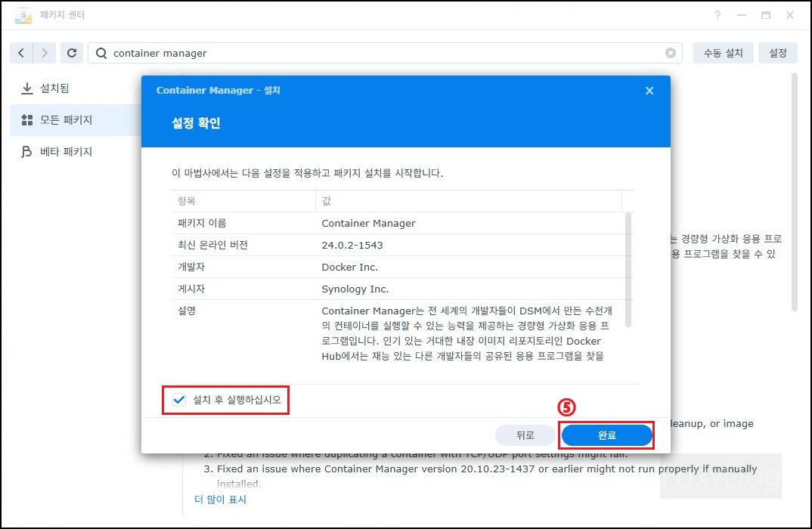Select the 설명 row label
812x529 pixels.
pos(187,311)
